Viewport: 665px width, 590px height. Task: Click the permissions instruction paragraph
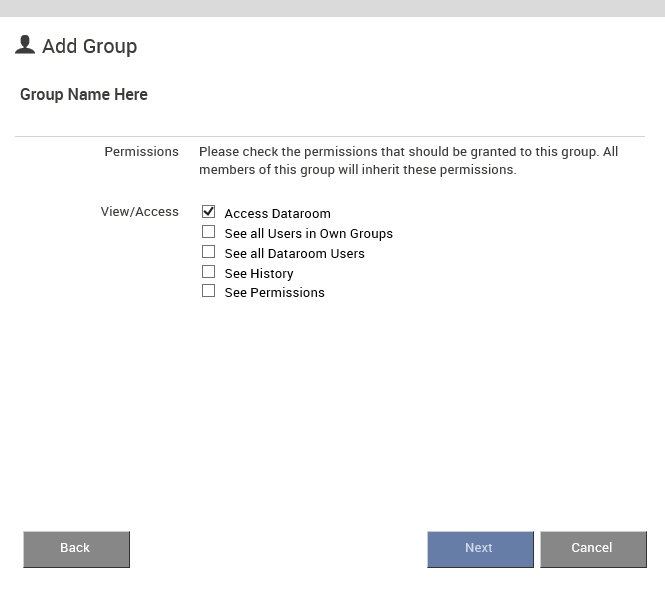coord(408,160)
